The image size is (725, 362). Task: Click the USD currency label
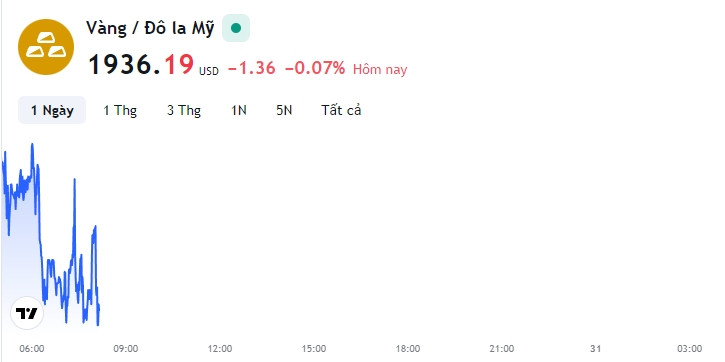(209, 71)
